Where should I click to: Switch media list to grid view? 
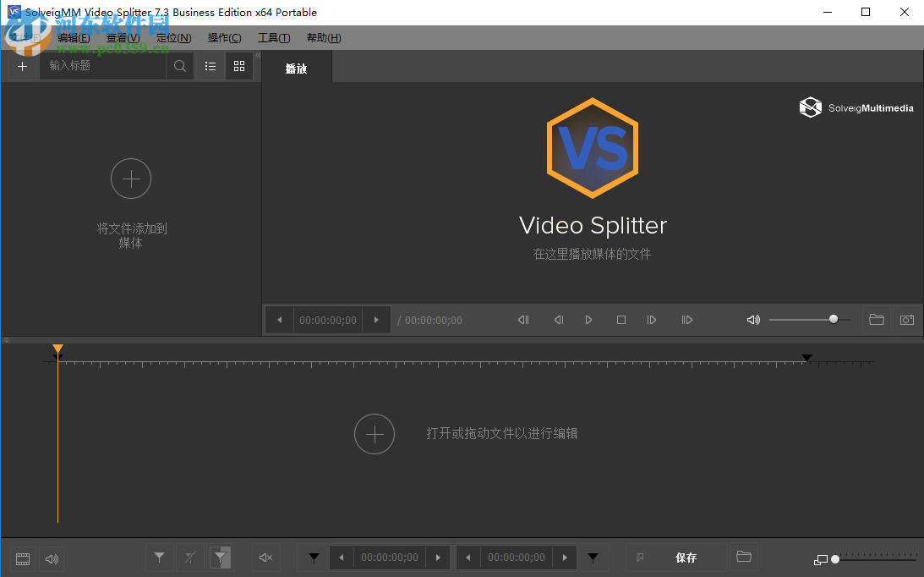[238, 66]
